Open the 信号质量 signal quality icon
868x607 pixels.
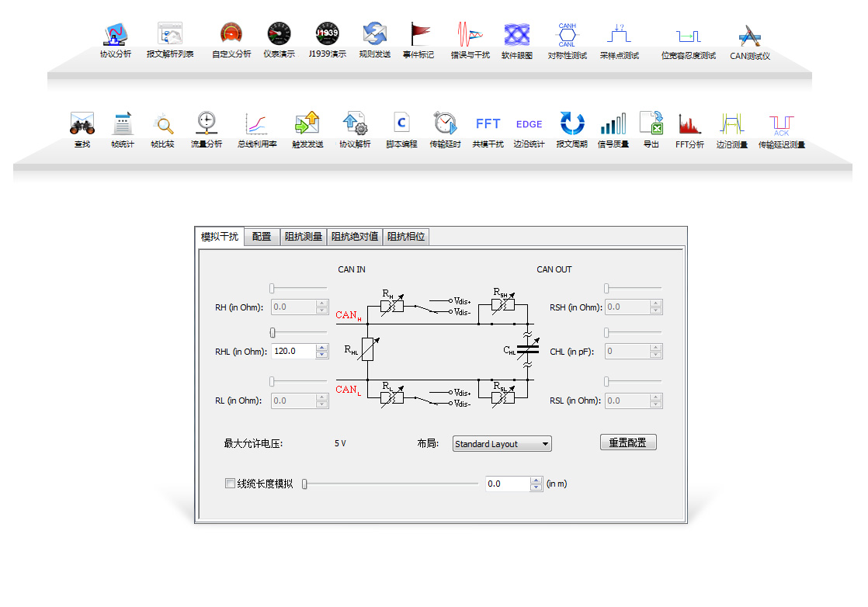coord(613,125)
